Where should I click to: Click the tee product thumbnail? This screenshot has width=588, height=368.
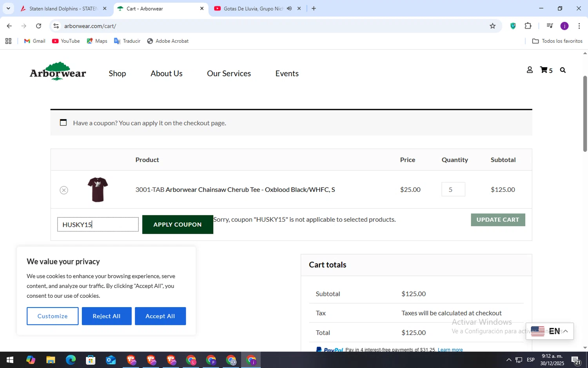coord(98,189)
